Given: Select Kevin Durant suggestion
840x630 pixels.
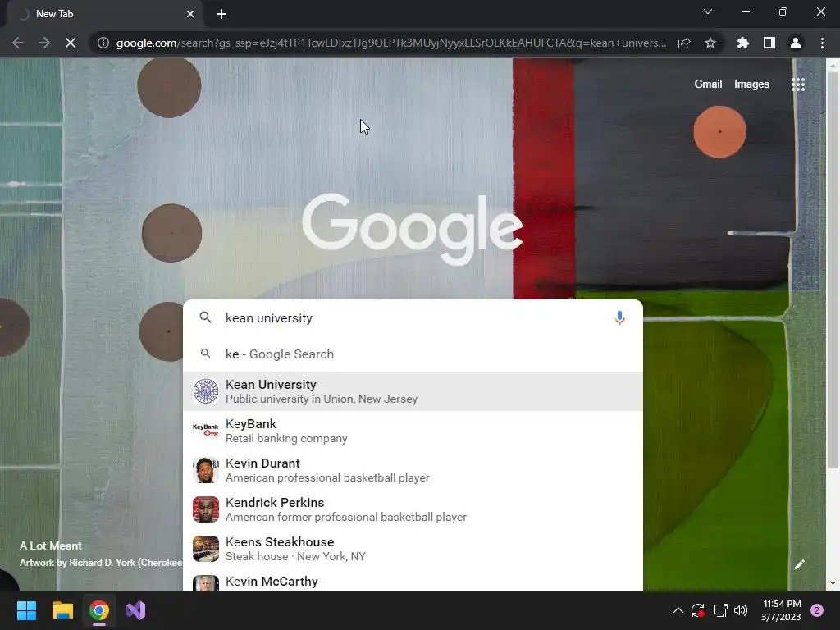Looking at the screenshot, I should 413,470.
